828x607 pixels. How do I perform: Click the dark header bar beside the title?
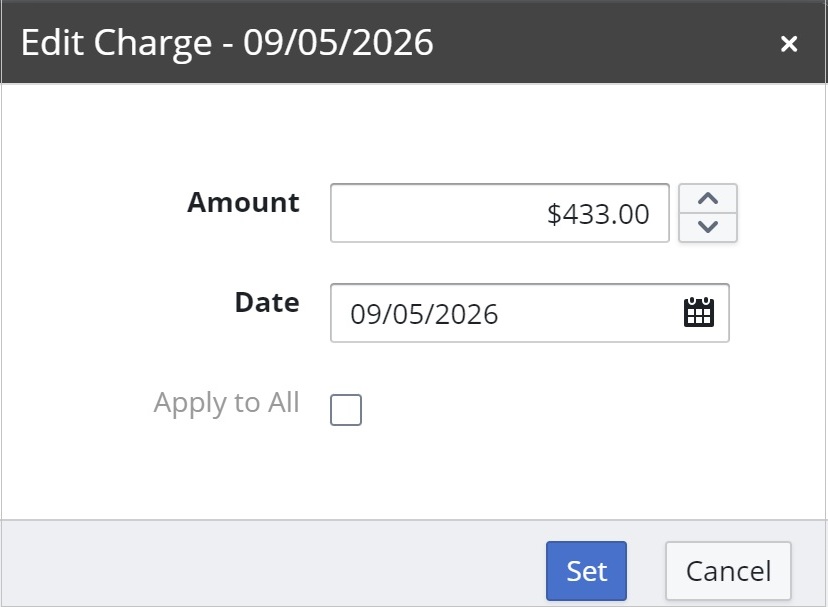(605, 42)
